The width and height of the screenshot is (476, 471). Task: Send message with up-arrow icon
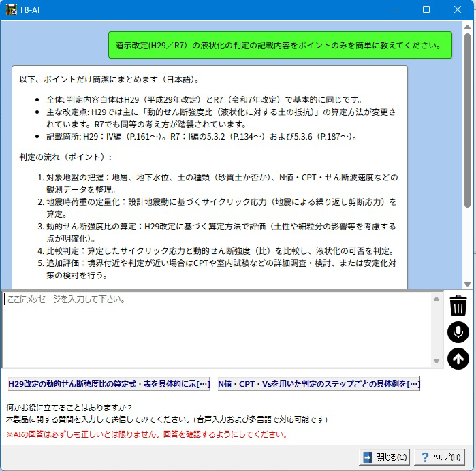pyautogui.click(x=458, y=359)
